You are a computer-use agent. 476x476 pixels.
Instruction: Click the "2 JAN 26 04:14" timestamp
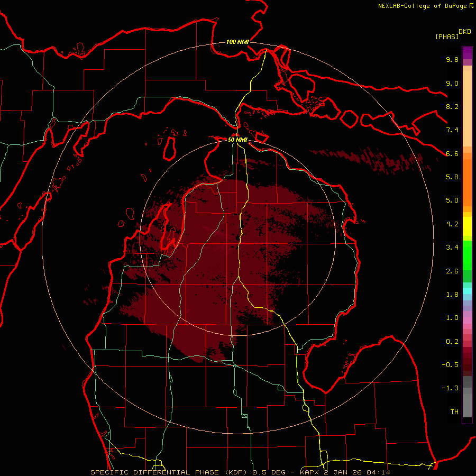click(x=356, y=472)
